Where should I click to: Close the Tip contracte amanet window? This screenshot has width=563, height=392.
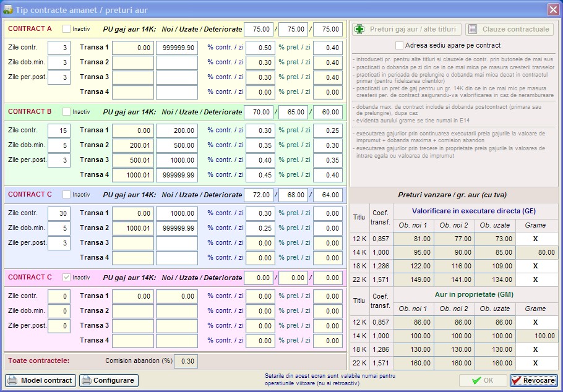552,9
